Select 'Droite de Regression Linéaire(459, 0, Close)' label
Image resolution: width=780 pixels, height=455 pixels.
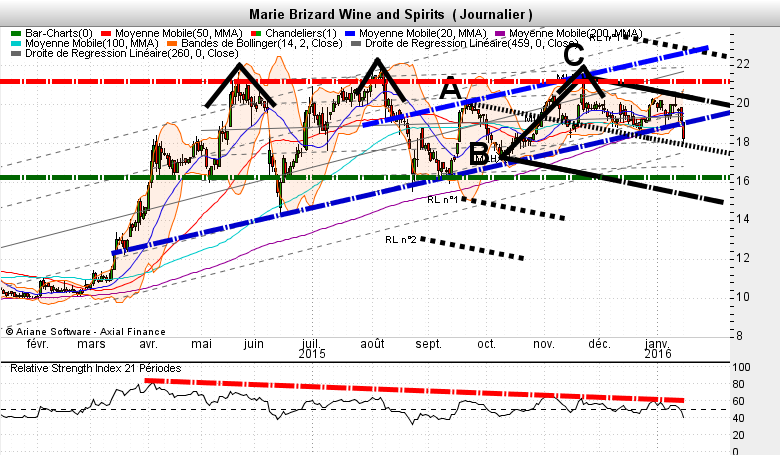tap(471, 43)
